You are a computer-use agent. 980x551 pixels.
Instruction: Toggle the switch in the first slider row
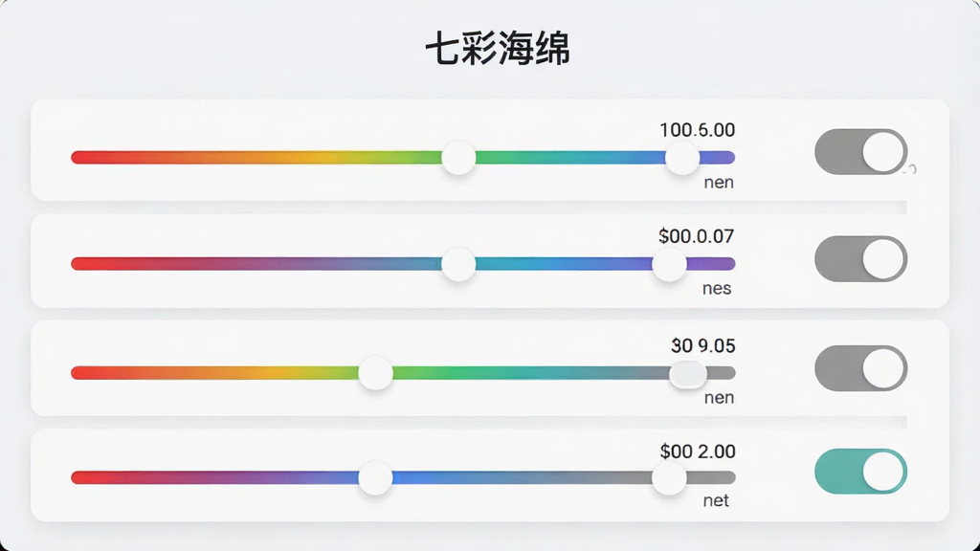[860, 152]
